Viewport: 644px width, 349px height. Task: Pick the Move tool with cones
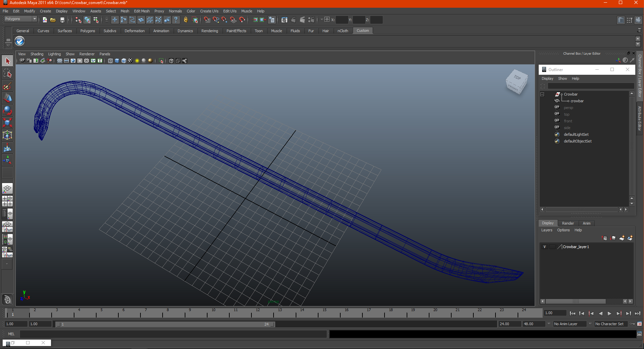[x=7, y=98]
